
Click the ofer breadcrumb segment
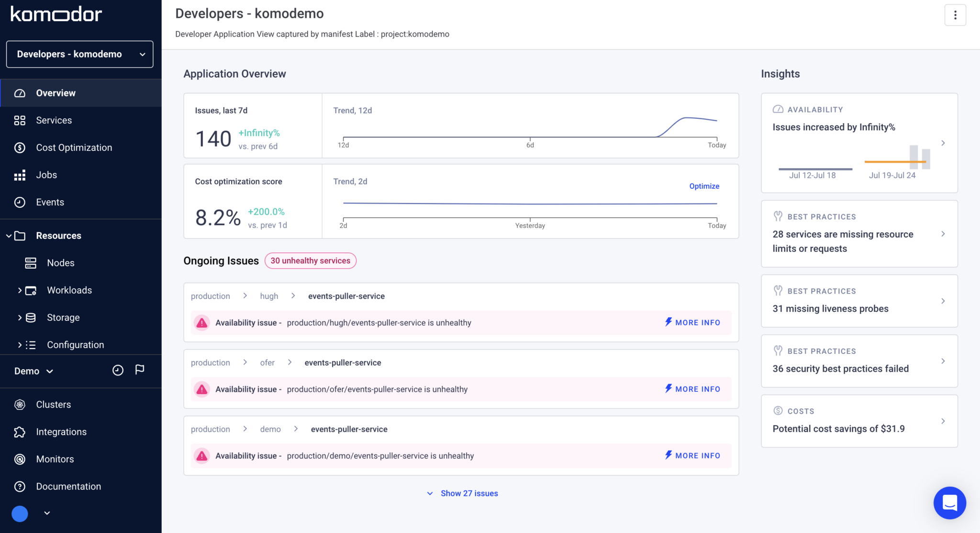pyautogui.click(x=267, y=363)
